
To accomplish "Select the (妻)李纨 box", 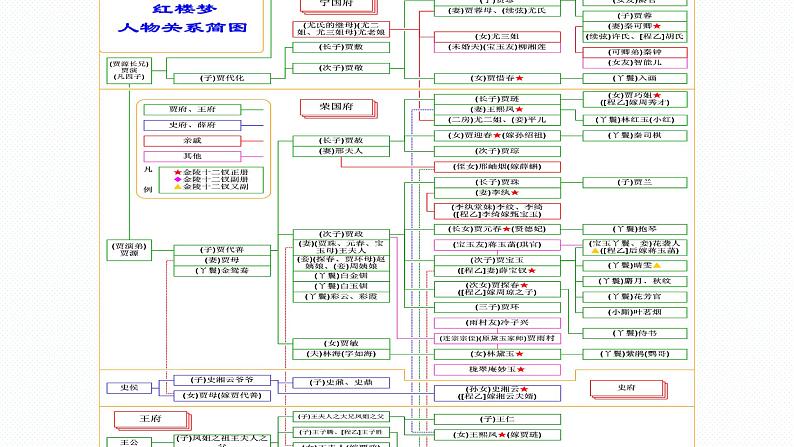I will click(497, 193).
